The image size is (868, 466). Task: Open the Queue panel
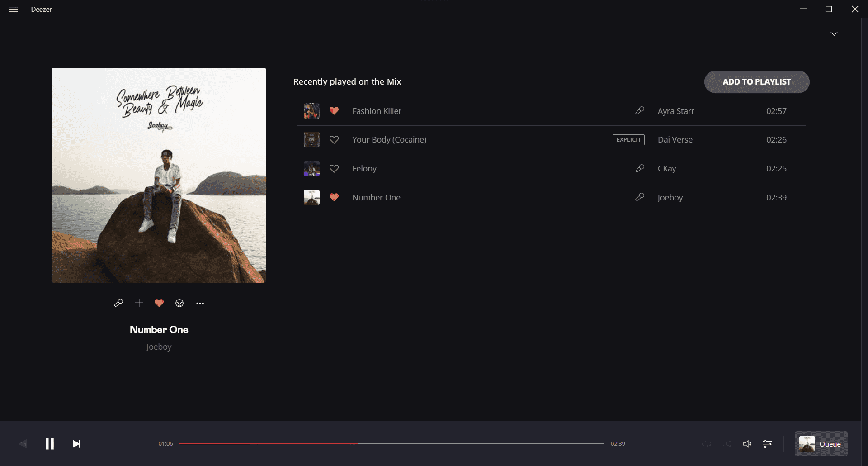[821, 444]
